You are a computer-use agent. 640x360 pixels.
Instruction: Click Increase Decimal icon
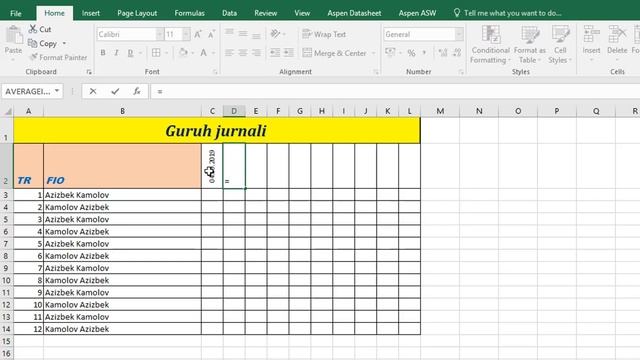443,53
